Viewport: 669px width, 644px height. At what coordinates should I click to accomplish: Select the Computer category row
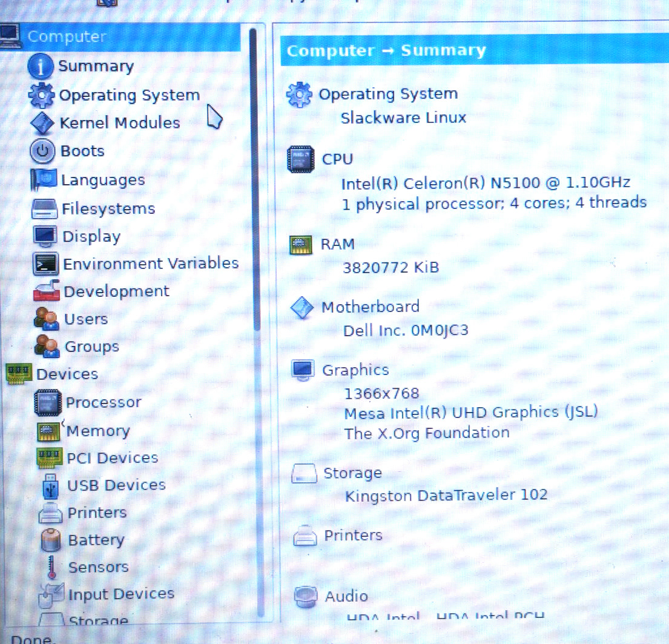pyautogui.click(x=120, y=37)
